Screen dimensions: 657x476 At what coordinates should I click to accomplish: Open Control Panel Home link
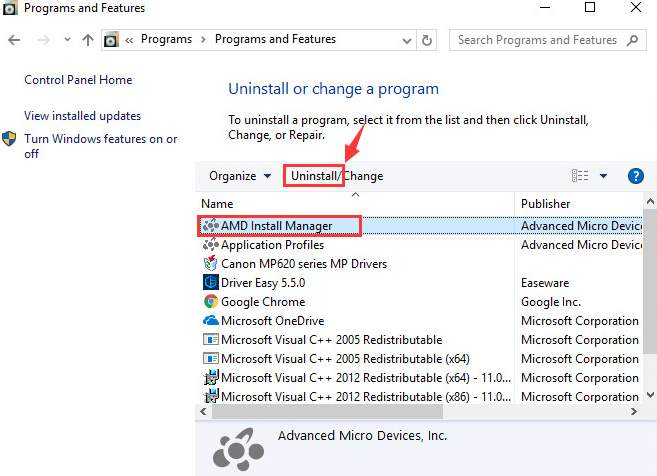click(x=78, y=80)
